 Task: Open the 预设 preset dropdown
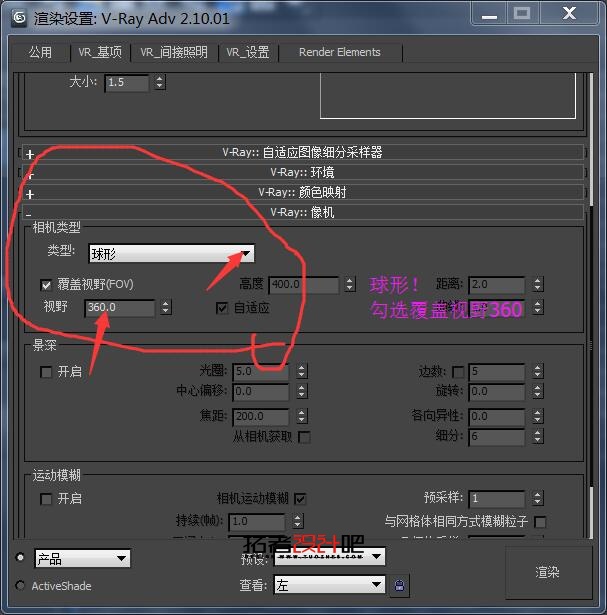coord(329,556)
